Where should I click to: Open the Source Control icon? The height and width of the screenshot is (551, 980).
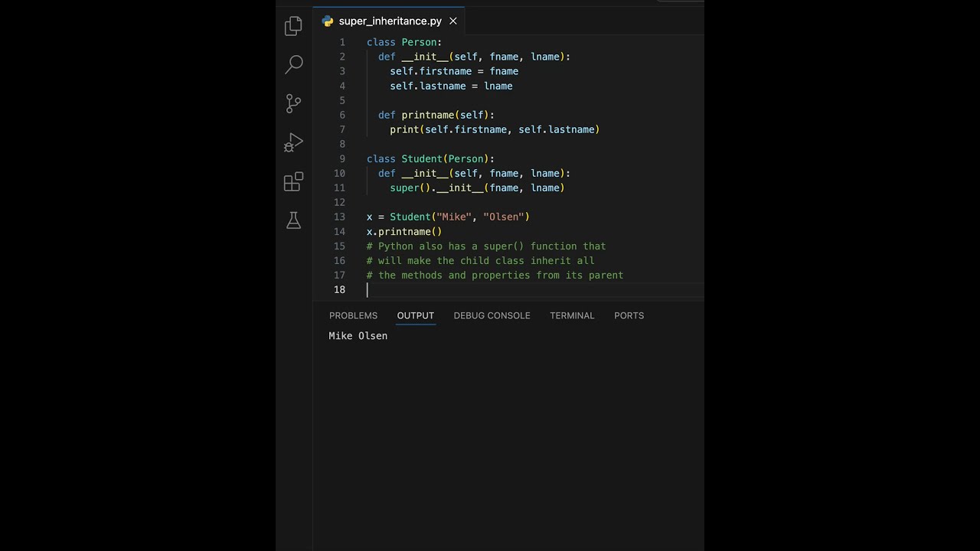tap(293, 103)
